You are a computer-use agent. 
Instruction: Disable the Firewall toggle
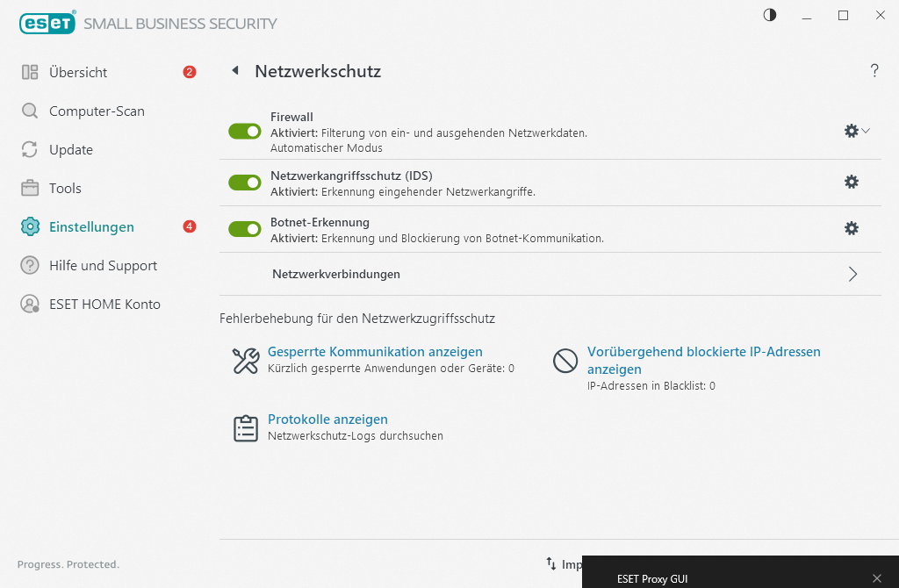tap(244, 130)
